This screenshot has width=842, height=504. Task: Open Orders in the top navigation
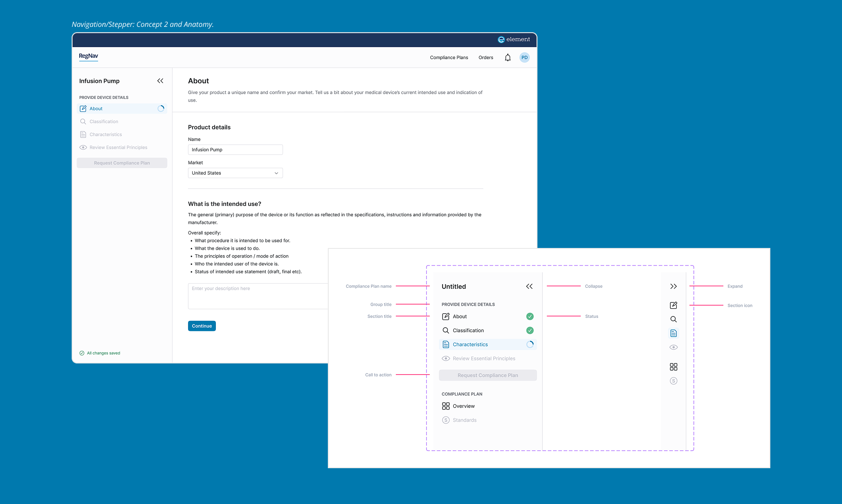pyautogui.click(x=485, y=58)
